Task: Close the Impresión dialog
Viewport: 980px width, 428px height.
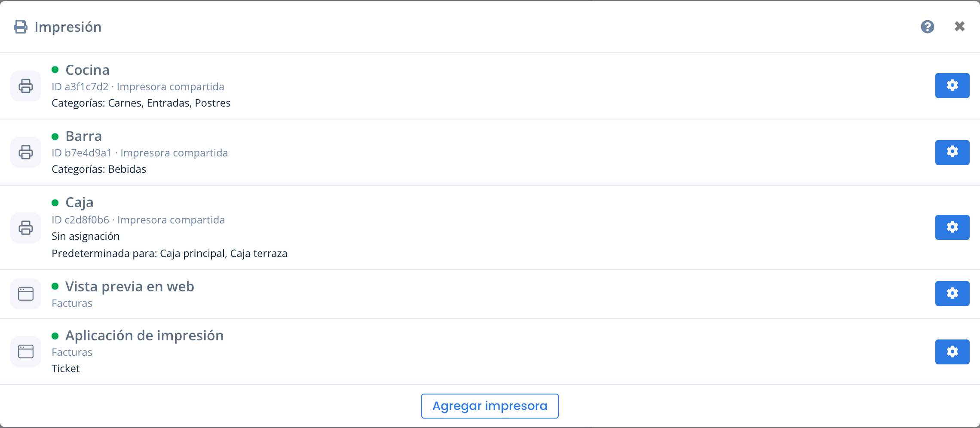Action: click(x=960, y=27)
